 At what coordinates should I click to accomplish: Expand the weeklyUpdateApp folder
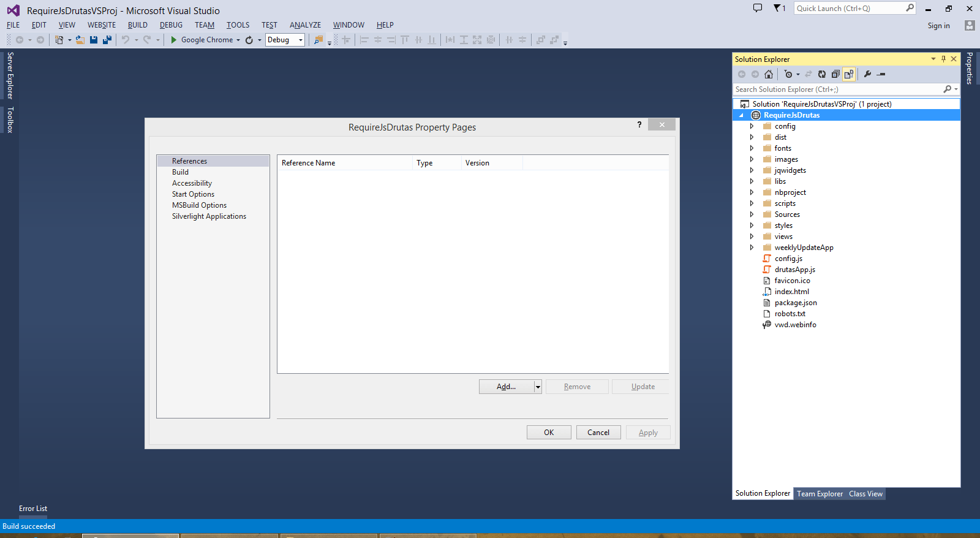(752, 248)
